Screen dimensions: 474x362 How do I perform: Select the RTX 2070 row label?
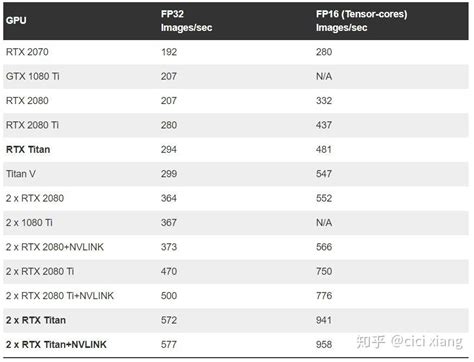pyautogui.click(x=27, y=52)
